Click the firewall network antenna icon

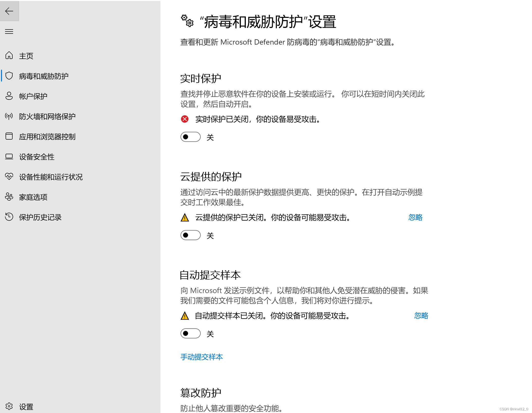[9, 116]
